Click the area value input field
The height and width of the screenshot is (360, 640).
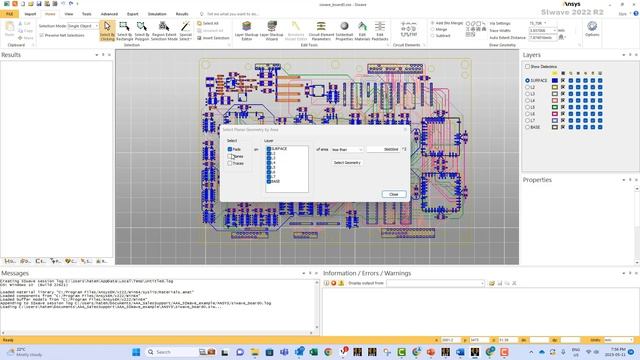[x=383, y=149]
